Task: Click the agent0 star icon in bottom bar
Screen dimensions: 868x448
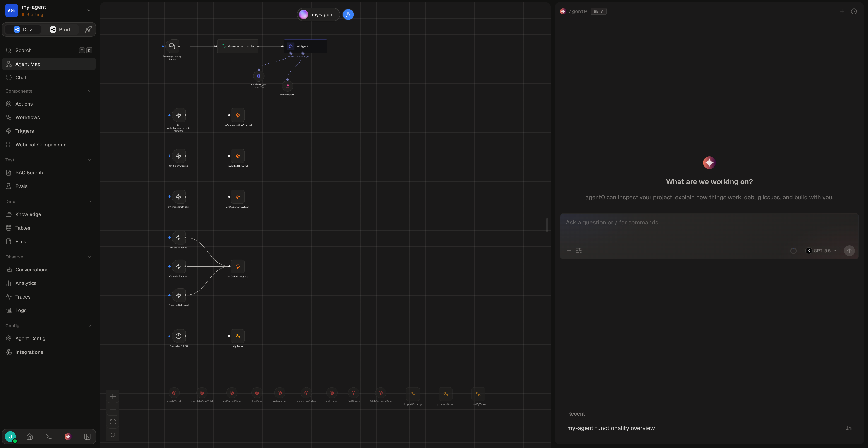Action: pyautogui.click(x=68, y=437)
